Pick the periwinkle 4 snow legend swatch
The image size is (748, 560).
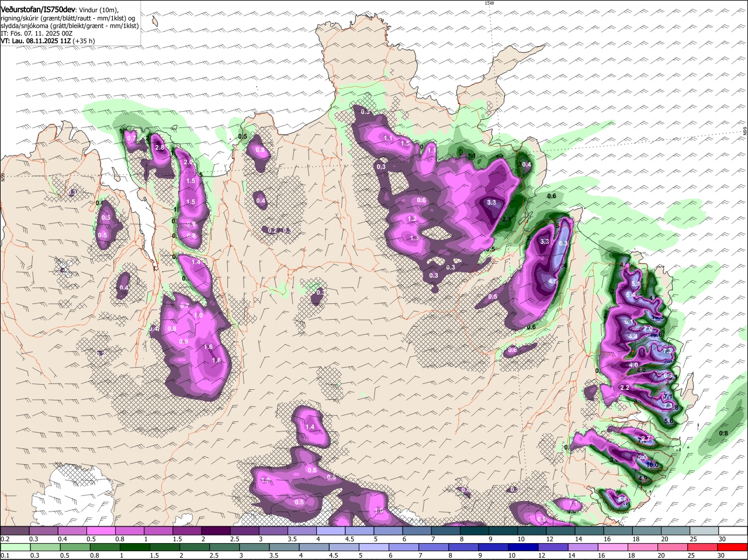click(x=330, y=531)
